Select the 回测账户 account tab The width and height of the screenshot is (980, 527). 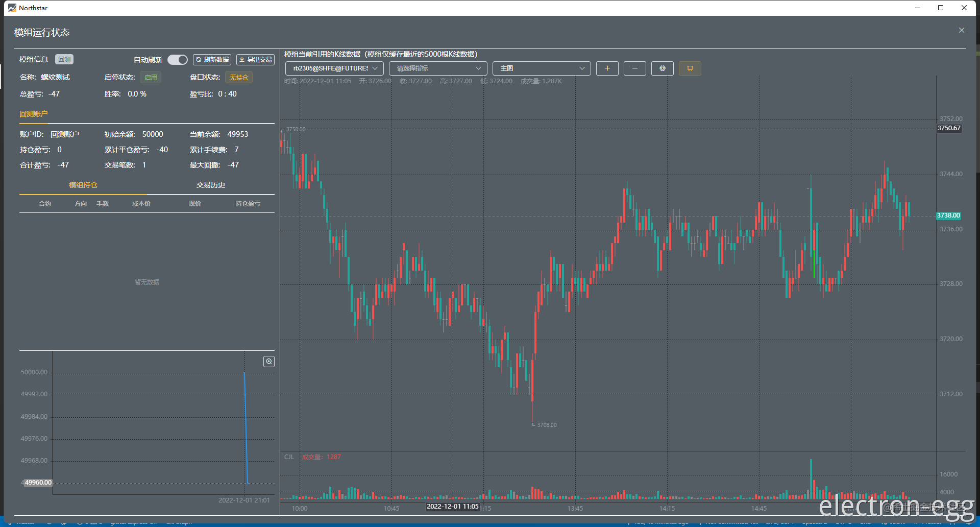pos(34,114)
